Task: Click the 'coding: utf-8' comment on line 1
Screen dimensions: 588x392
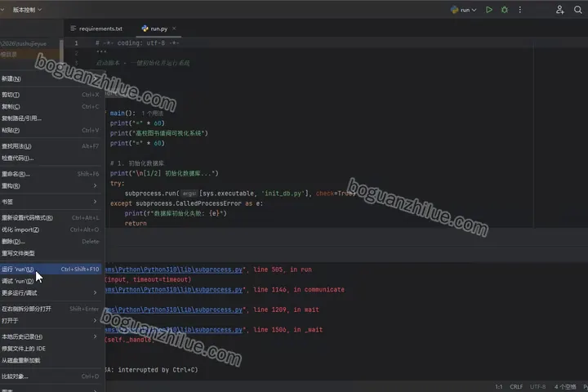Action: pos(141,43)
